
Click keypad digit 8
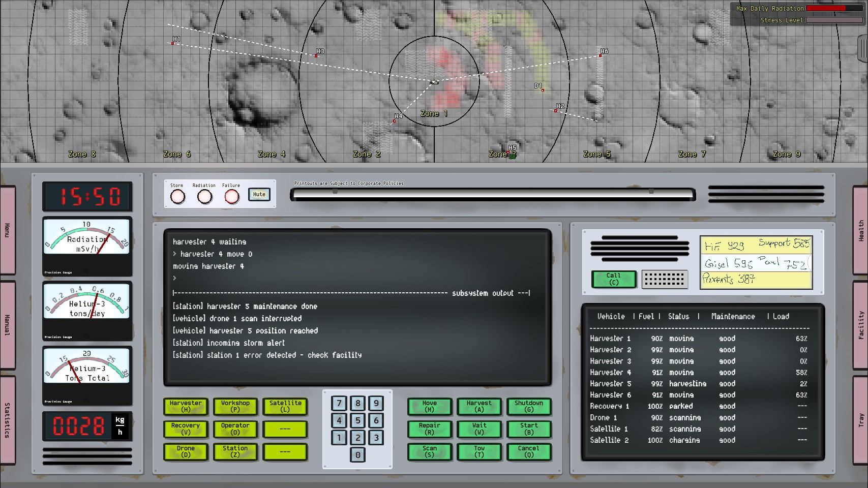[x=358, y=404]
